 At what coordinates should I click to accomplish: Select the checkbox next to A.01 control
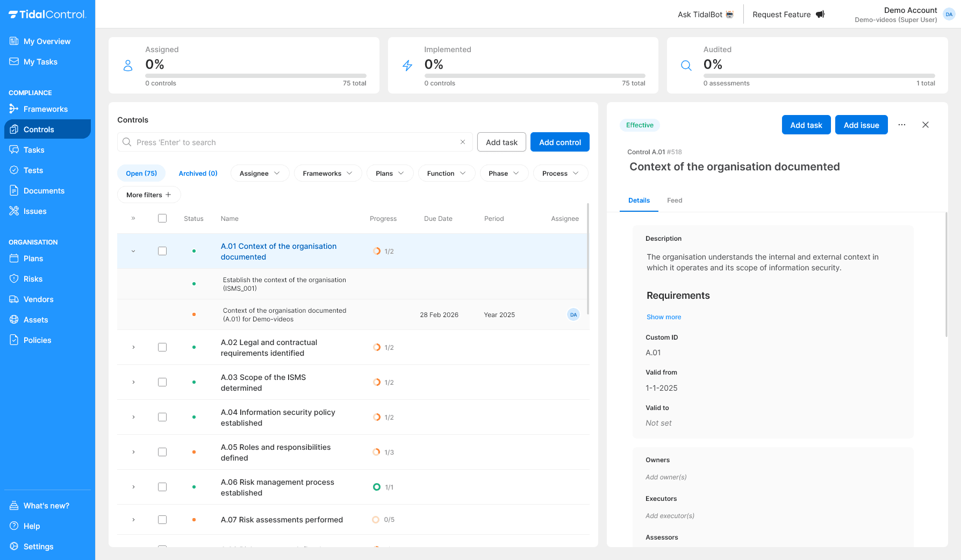[162, 250]
